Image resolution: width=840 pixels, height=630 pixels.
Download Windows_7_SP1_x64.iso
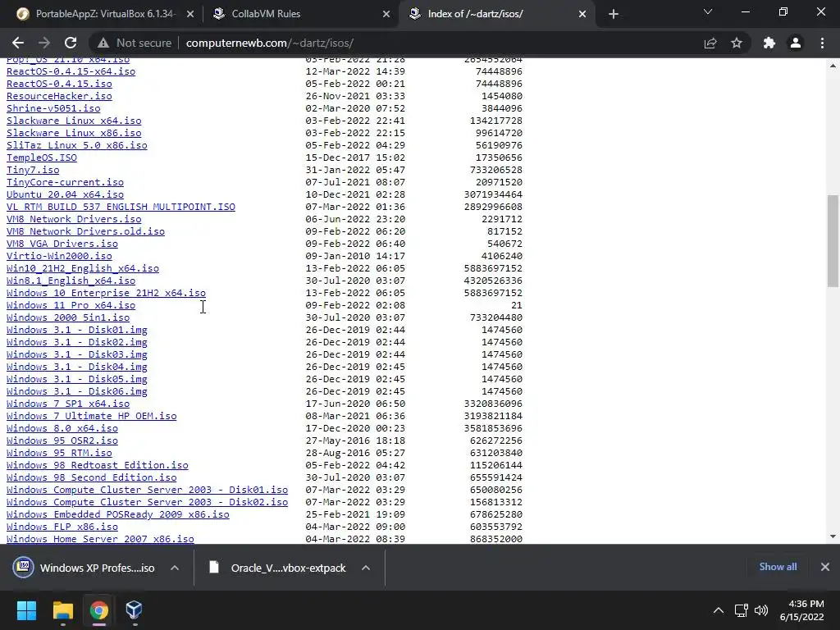pyautogui.click(x=68, y=404)
